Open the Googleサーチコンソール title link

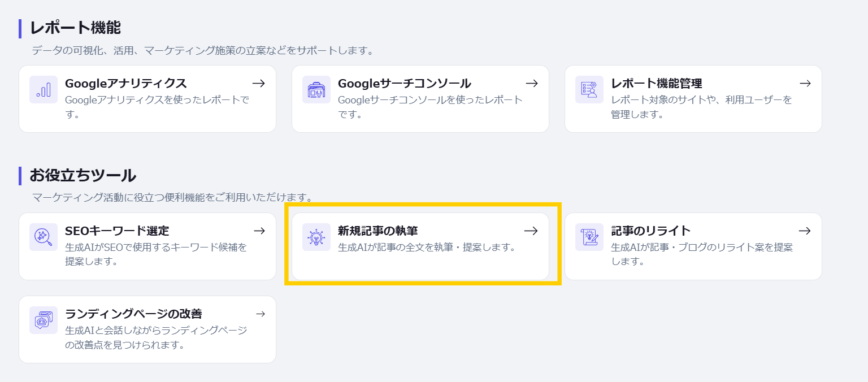pyautogui.click(x=404, y=84)
